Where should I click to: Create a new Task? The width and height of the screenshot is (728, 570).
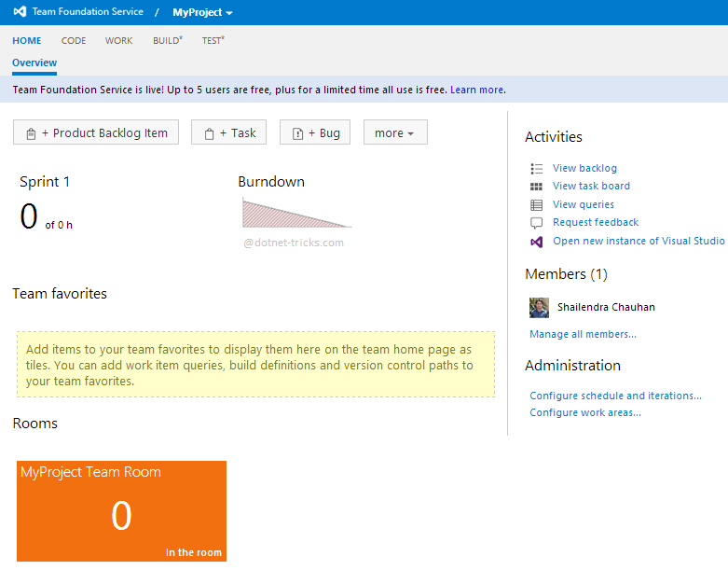click(x=229, y=133)
